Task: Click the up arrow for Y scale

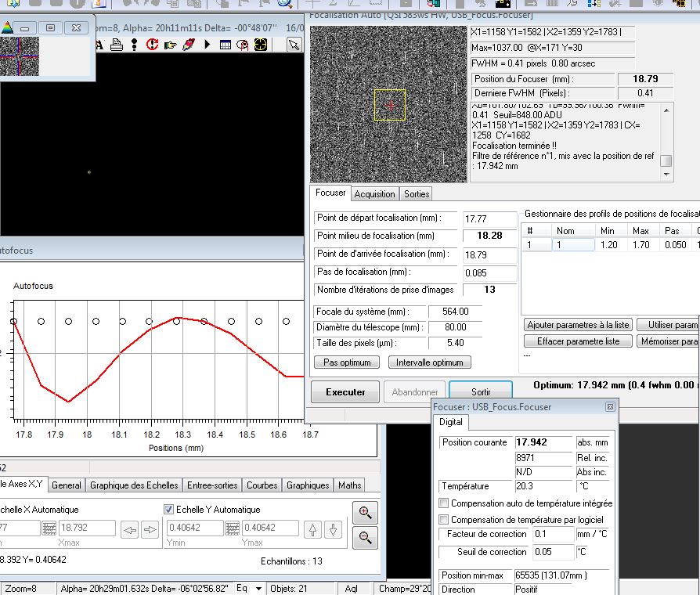Action: [312, 530]
